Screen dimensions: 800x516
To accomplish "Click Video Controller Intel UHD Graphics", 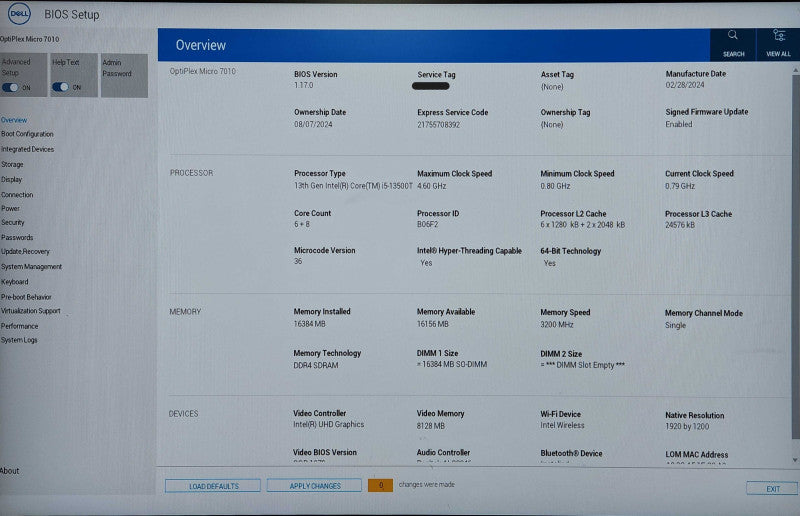I will tap(329, 424).
